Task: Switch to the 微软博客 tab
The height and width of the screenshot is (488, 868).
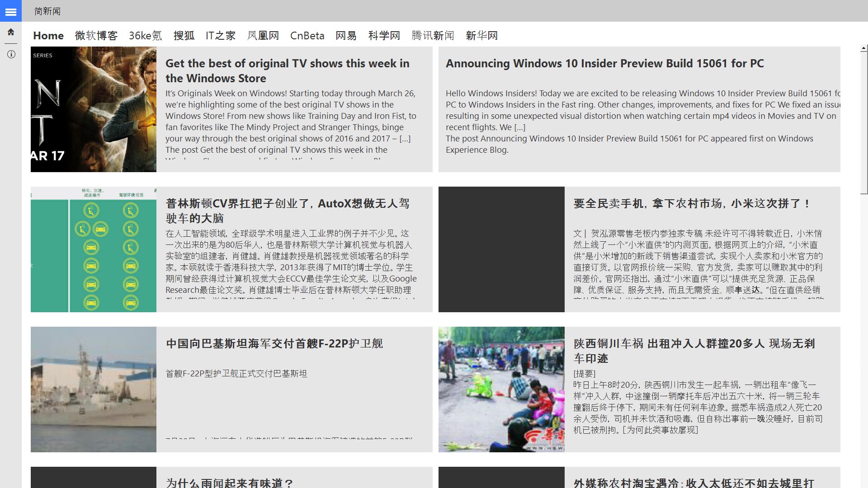Action: [96, 36]
